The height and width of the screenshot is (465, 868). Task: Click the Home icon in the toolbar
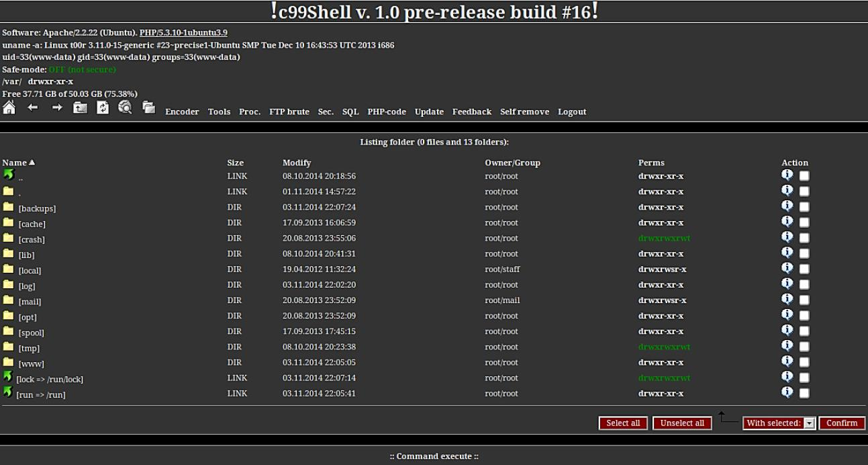9,108
